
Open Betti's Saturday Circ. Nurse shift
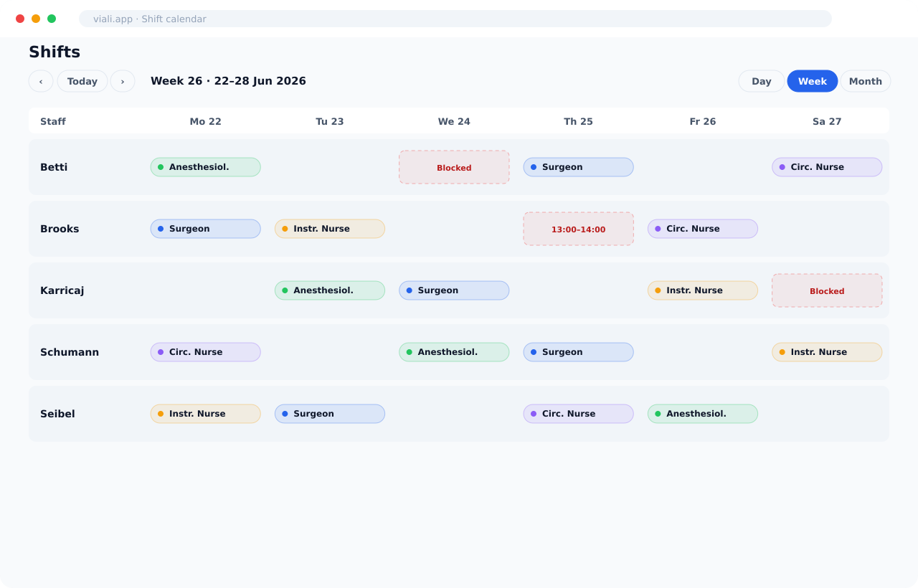(827, 167)
